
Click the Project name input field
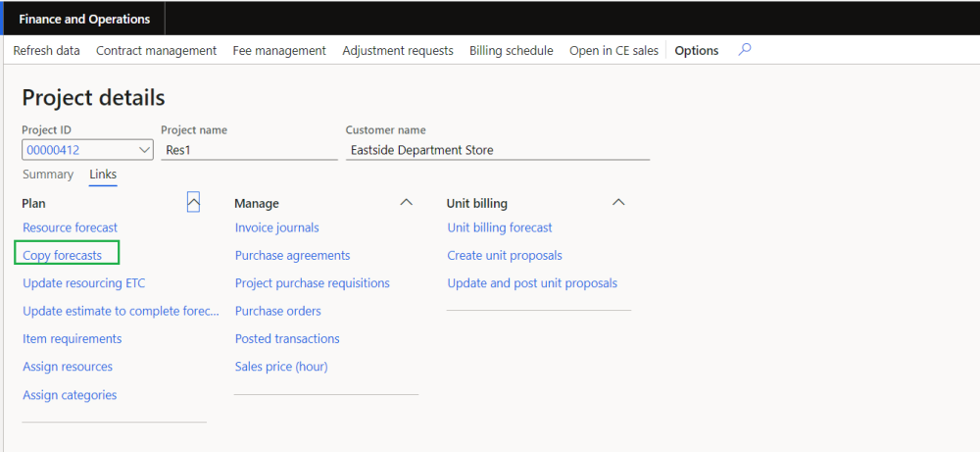(249, 150)
